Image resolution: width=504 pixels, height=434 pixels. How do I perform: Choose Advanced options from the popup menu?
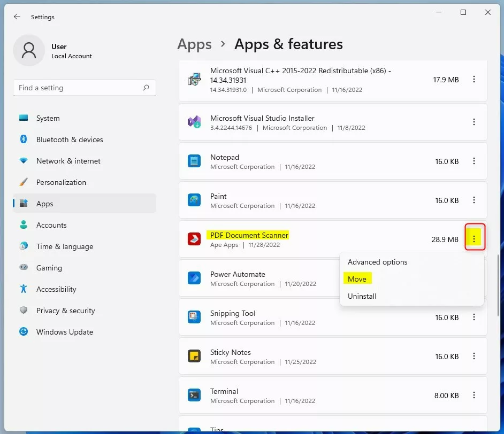(412, 262)
